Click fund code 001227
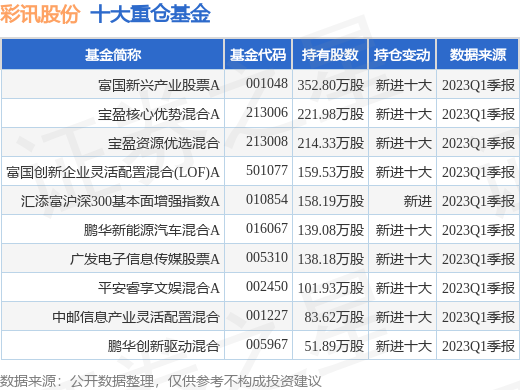Screen dimensions: 520x390 [x=267, y=316]
